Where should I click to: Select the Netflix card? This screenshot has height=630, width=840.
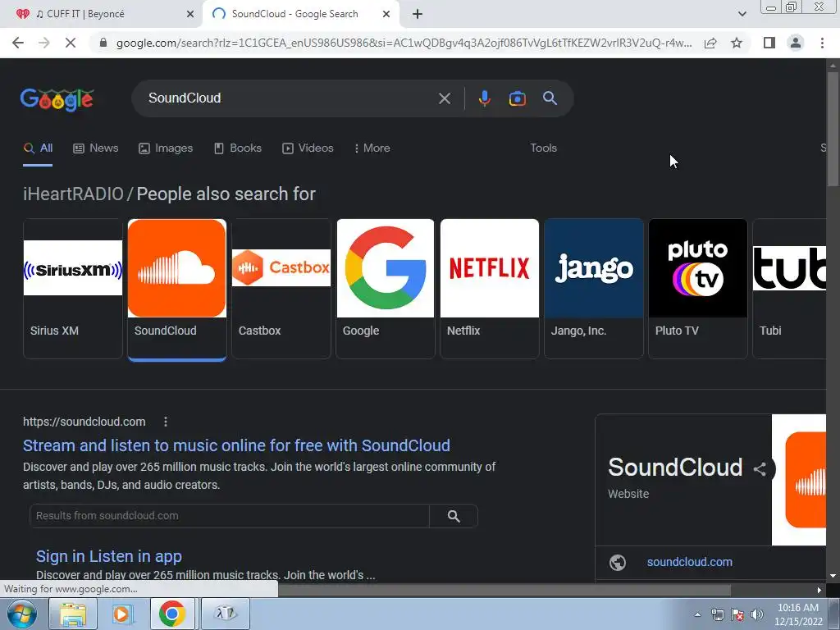[489, 288]
